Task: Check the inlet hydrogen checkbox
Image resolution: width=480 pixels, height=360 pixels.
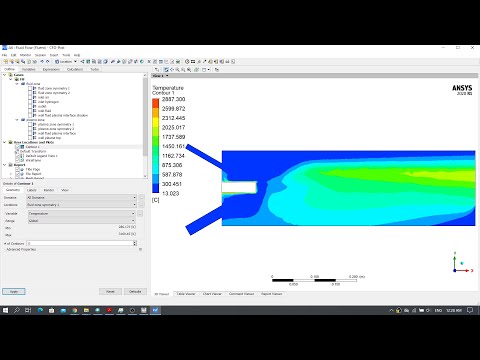Action: tap(30, 102)
